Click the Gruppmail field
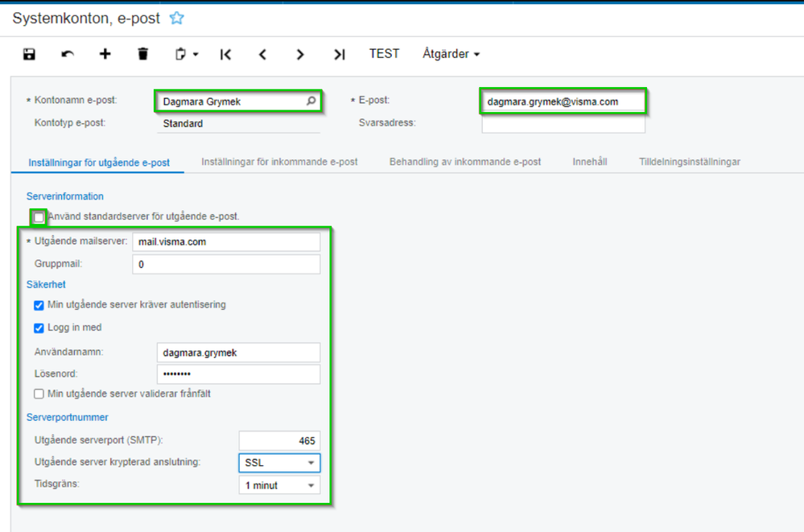The width and height of the screenshot is (804, 532). [226, 265]
